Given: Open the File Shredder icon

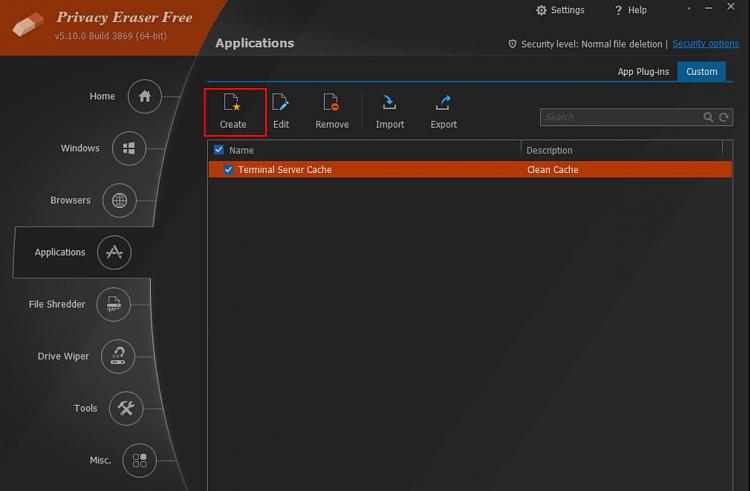Looking at the screenshot, I should point(113,304).
